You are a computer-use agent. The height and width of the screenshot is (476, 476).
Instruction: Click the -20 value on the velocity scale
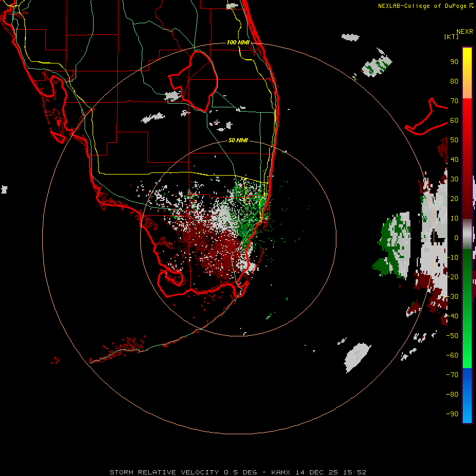[452, 277]
